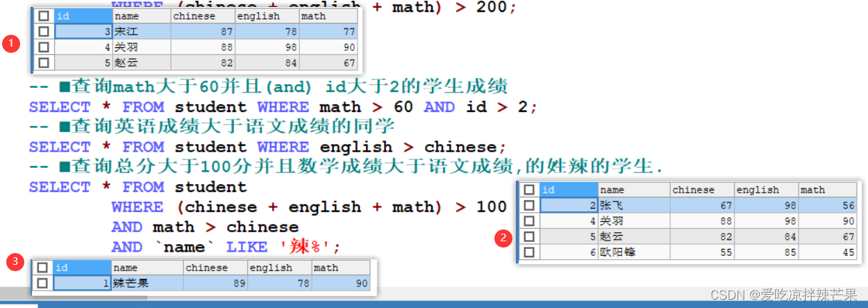Screen dimensions: 868x308
Task: Click the SQL line 'WHERE math > 60 AND id > 2'
Action: point(283,108)
